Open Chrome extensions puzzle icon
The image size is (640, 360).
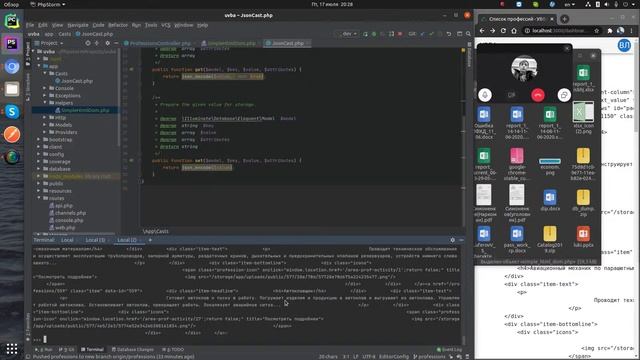(x=610, y=31)
